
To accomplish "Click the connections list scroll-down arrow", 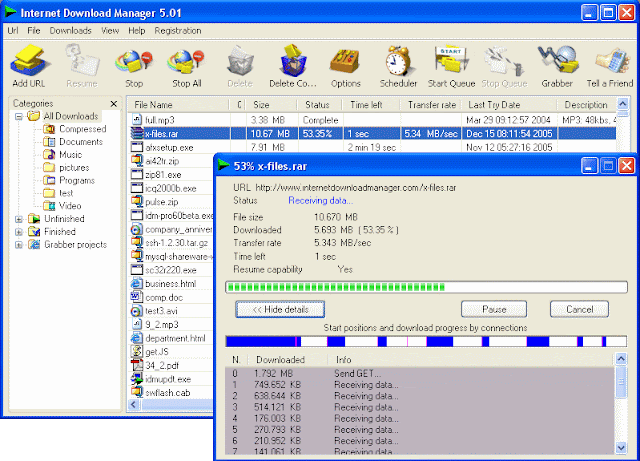I will click(x=621, y=448).
